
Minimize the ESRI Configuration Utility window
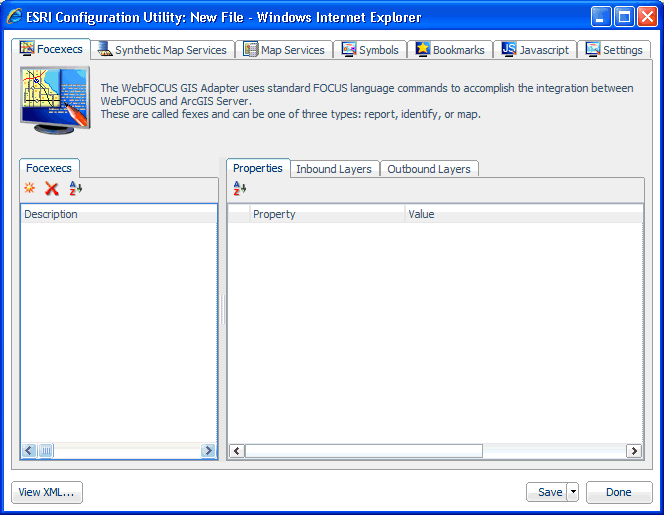click(x=600, y=17)
